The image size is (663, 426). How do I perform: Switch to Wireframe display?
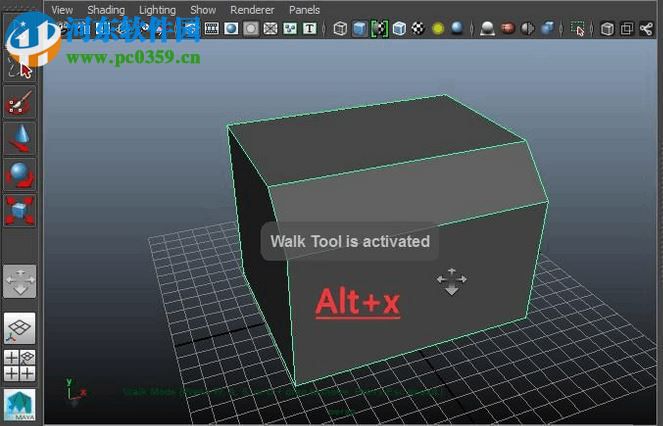pyautogui.click(x=340, y=28)
